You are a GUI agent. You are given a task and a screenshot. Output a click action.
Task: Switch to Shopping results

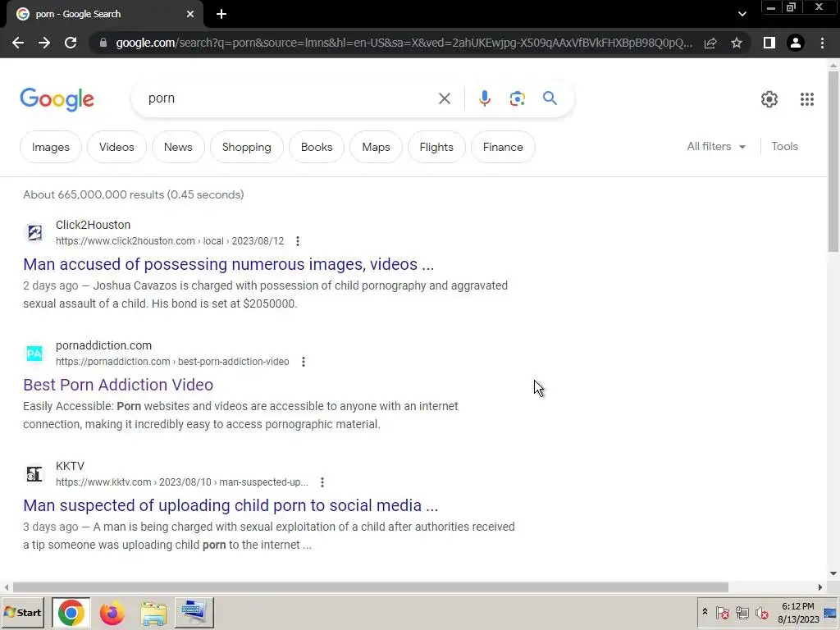(246, 147)
